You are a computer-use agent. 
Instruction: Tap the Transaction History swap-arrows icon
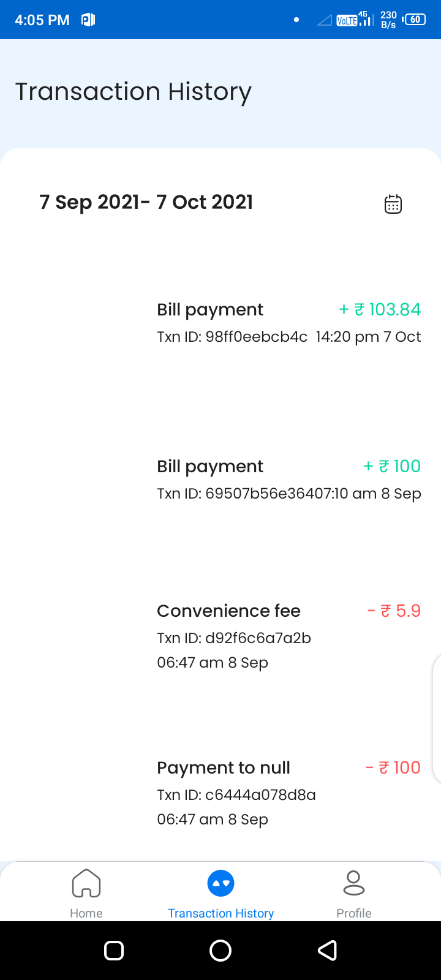click(x=221, y=883)
